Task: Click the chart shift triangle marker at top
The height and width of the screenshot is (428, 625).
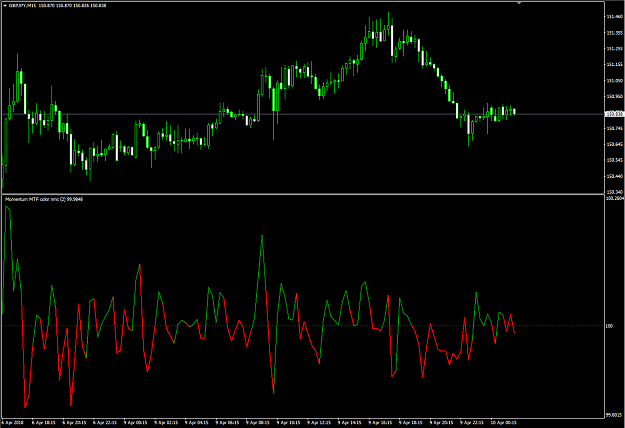Action: pyautogui.click(x=519, y=3)
